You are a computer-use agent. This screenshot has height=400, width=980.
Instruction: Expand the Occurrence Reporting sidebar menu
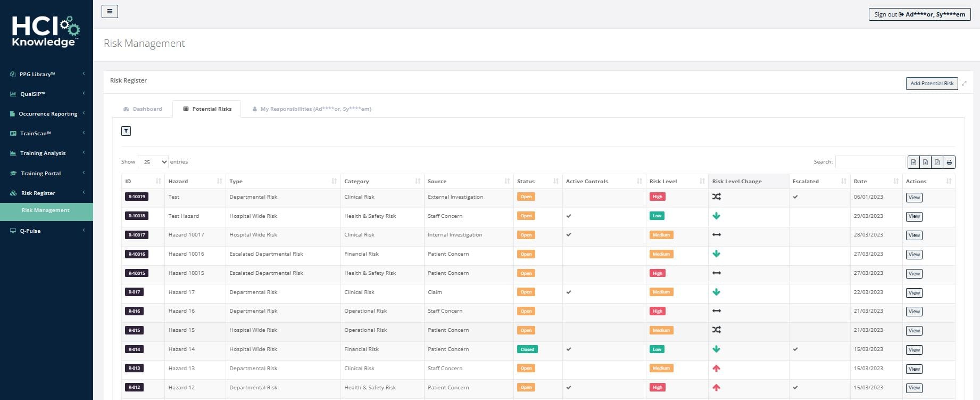[47, 114]
